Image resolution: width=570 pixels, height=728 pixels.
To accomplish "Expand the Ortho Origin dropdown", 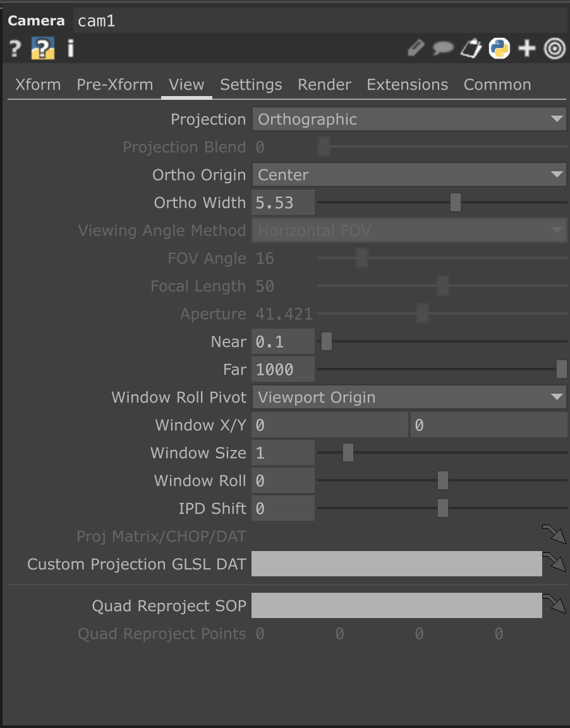I will tap(409, 175).
